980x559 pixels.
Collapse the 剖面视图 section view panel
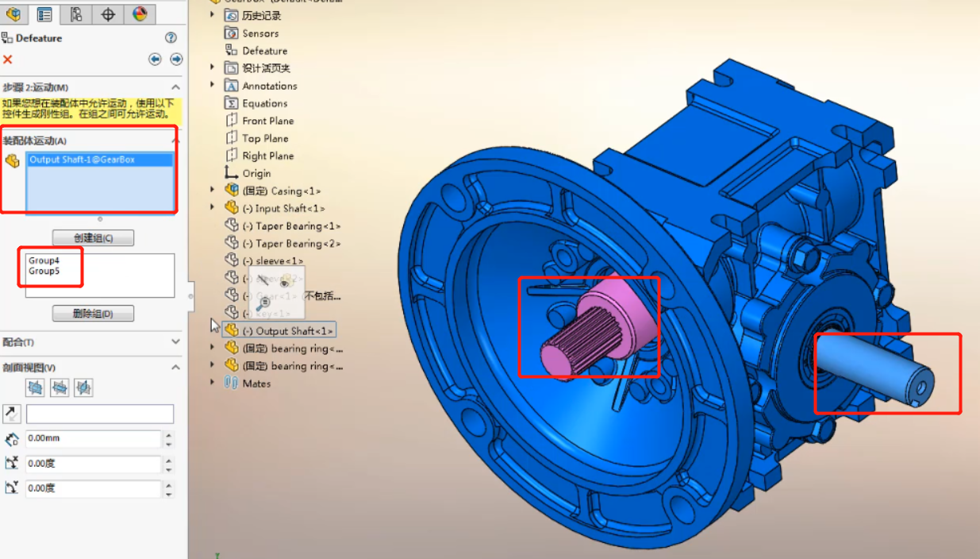pos(175,368)
